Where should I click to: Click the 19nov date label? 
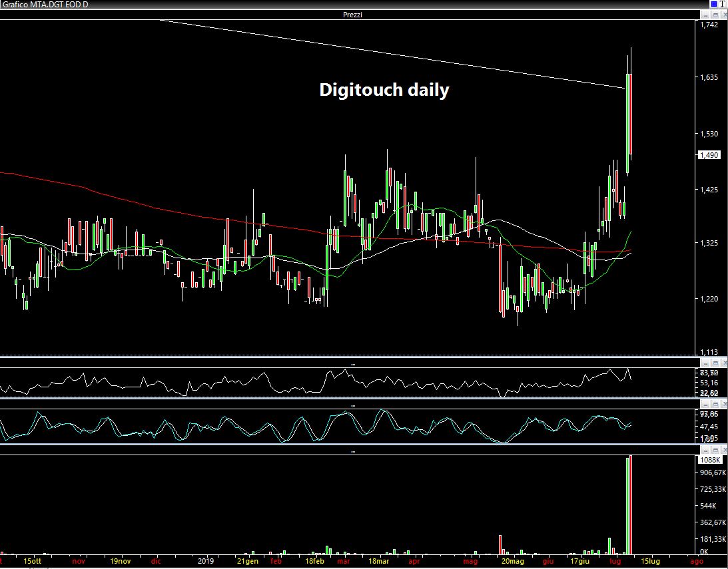pyautogui.click(x=121, y=561)
